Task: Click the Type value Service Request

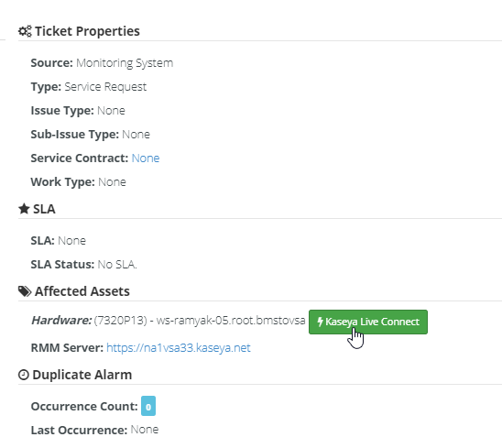Action: 105,87
